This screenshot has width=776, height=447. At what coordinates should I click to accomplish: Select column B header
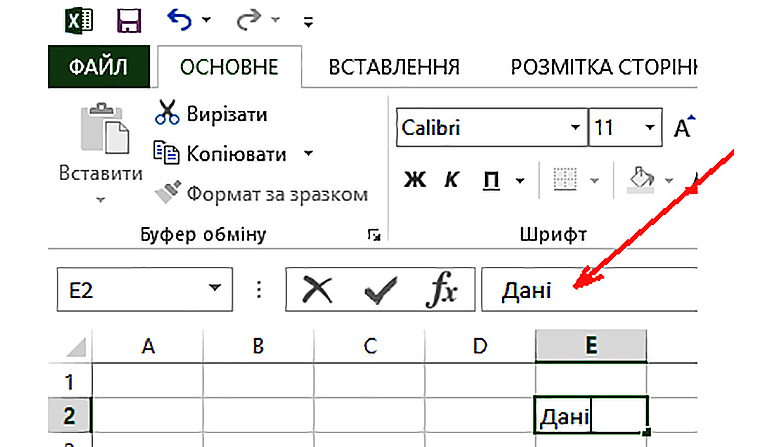click(x=258, y=346)
